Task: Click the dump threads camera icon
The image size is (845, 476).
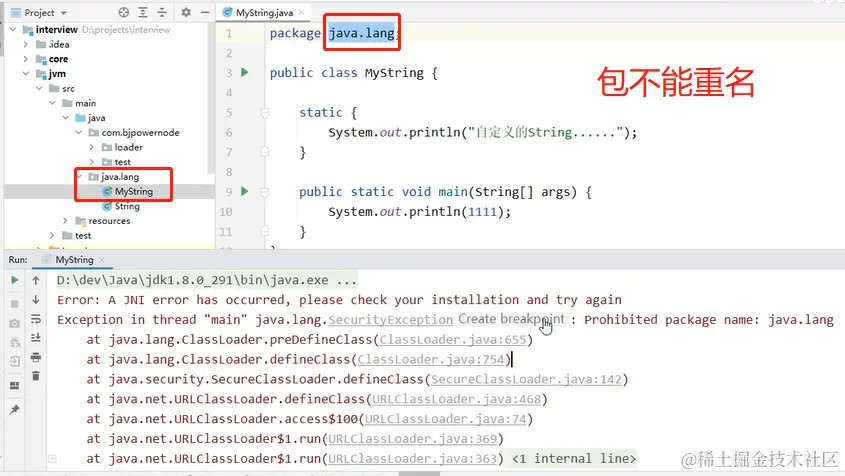Action: [x=15, y=323]
